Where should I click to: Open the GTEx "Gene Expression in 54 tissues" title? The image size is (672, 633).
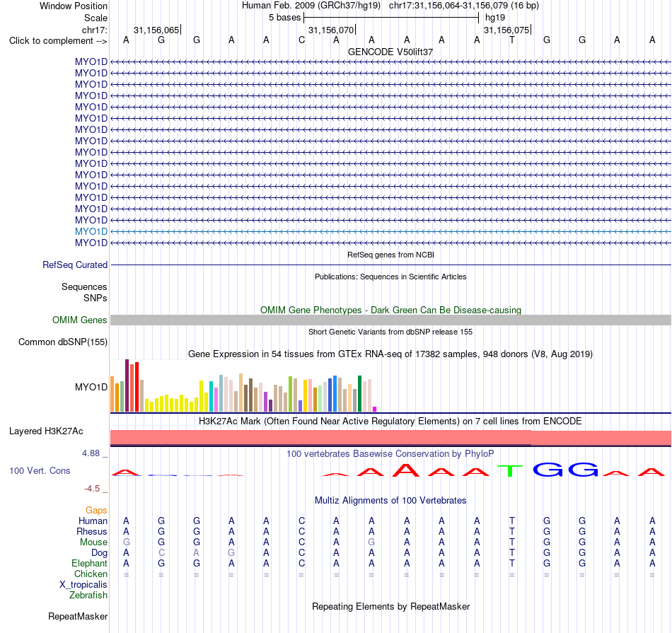click(x=390, y=354)
